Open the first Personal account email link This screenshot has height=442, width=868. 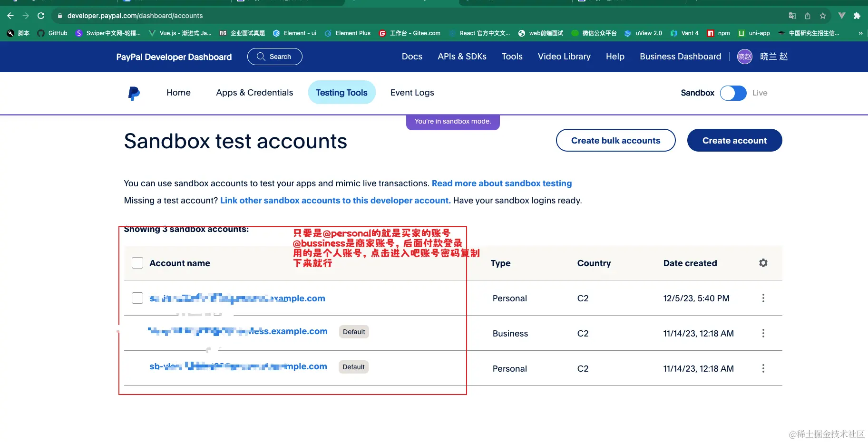[x=237, y=298]
